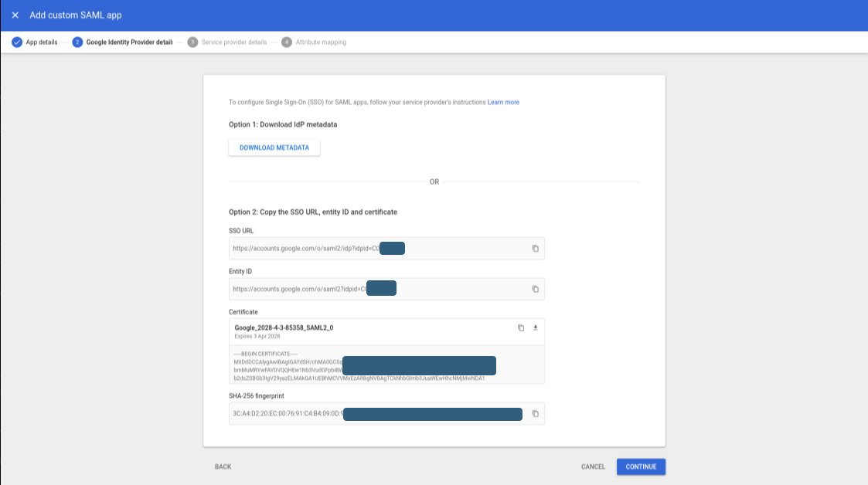
Task: Select the numbered step 3 circle icon
Action: click(x=192, y=42)
